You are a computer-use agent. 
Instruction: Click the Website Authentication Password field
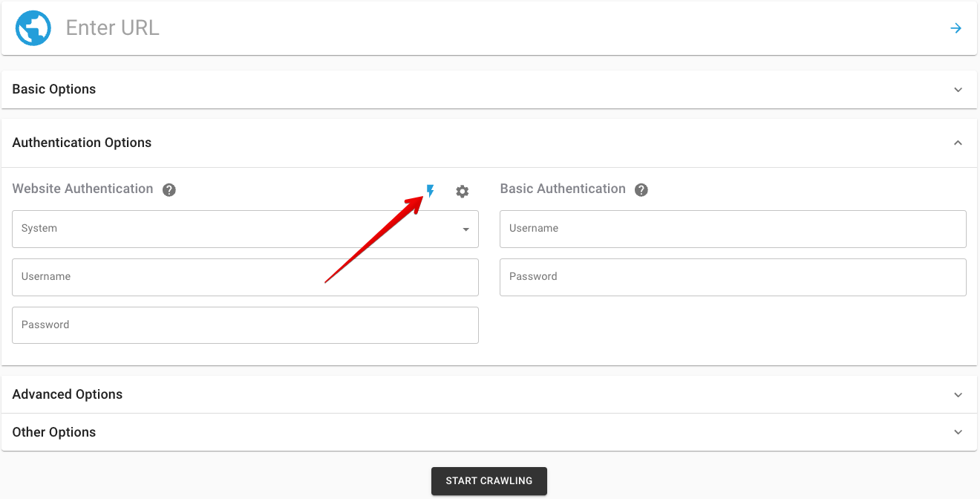pyautogui.click(x=245, y=325)
